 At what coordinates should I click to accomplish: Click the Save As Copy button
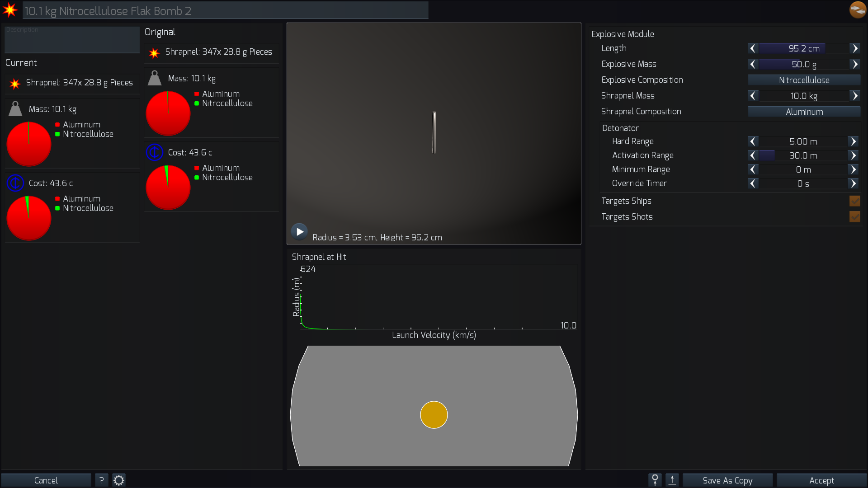727,480
